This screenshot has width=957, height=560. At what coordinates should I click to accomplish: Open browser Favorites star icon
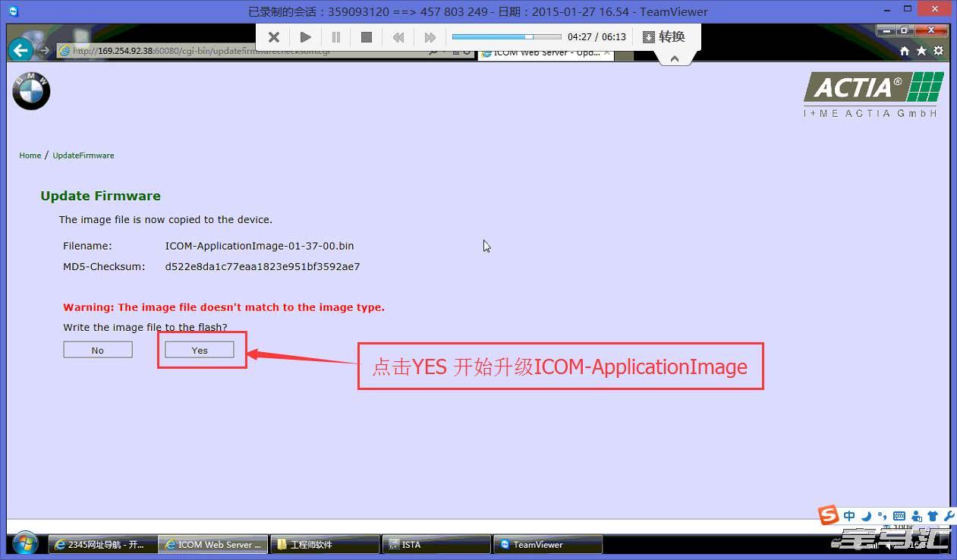tap(921, 51)
